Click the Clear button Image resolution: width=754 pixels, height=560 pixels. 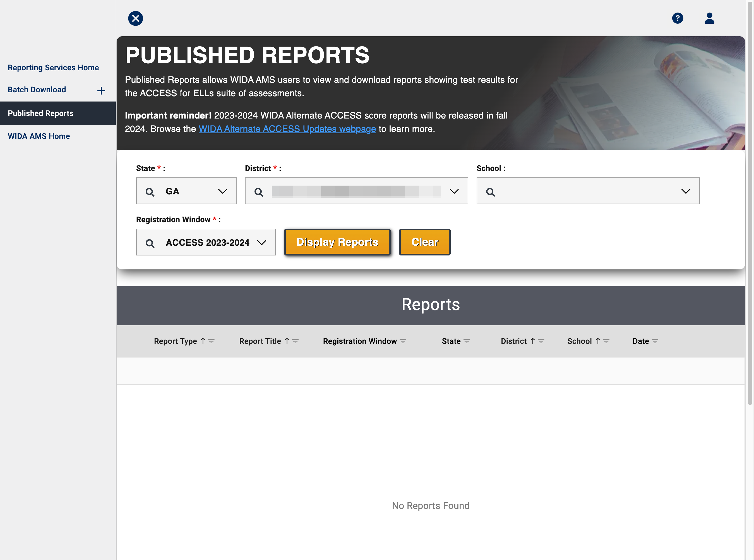(x=425, y=242)
